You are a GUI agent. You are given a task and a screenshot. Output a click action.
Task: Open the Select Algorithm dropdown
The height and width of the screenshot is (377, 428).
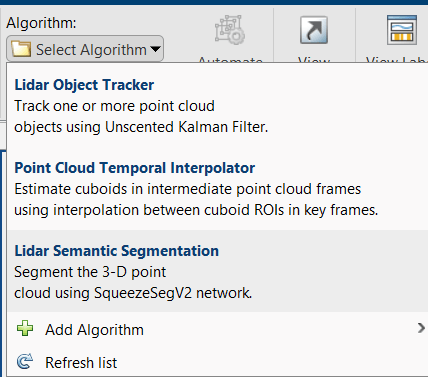(85, 49)
